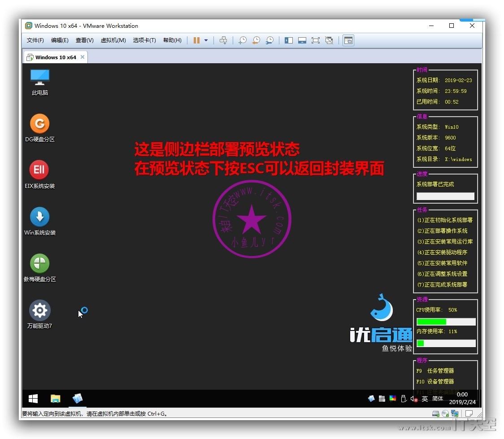Click the colorful display tray icon
504x439 pixels.
[393, 399]
